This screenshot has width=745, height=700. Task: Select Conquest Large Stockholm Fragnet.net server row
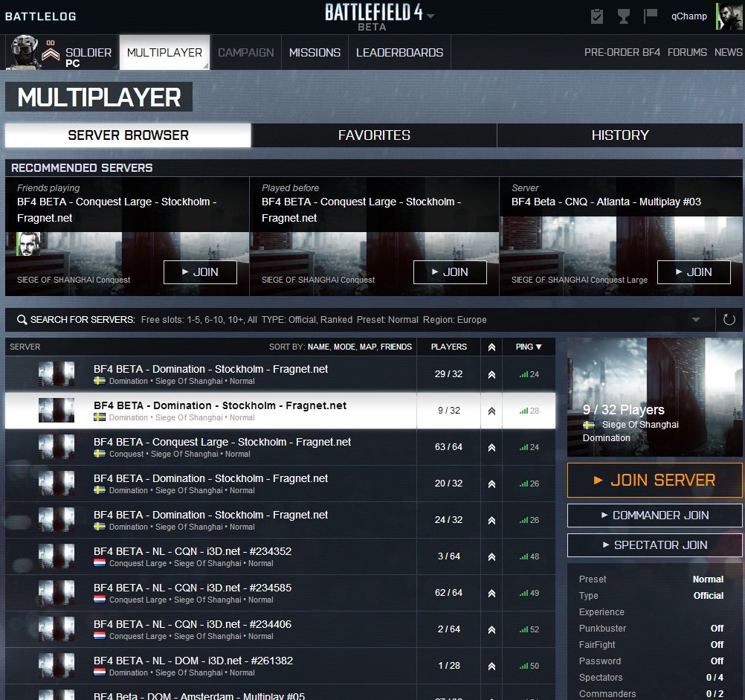[x=280, y=447]
